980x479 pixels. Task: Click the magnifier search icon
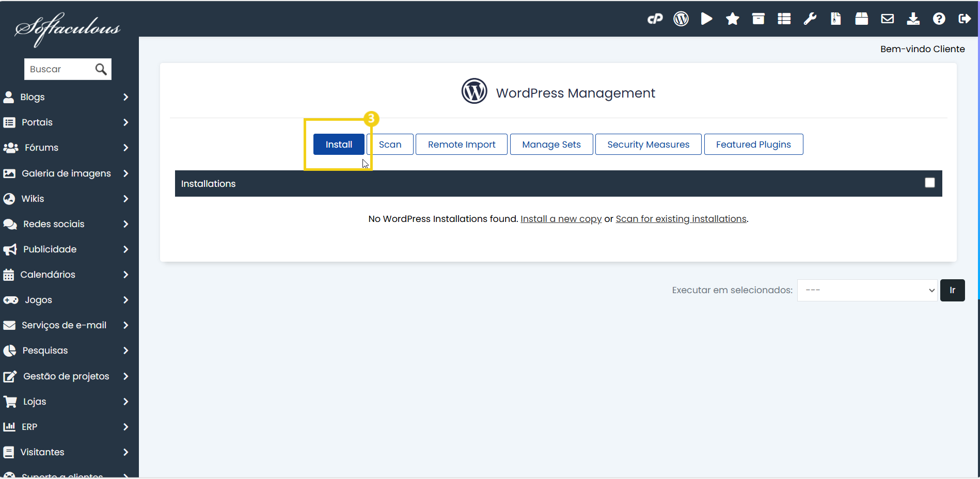pyautogui.click(x=101, y=69)
